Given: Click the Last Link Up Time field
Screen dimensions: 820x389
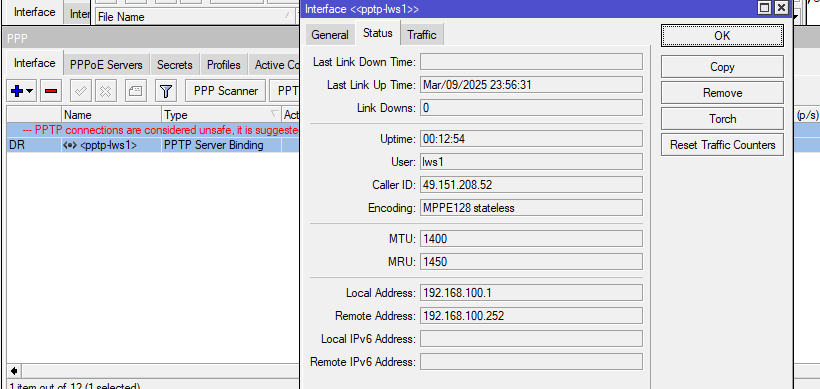Looking at the screenshot, I should [x=531, y=85].
